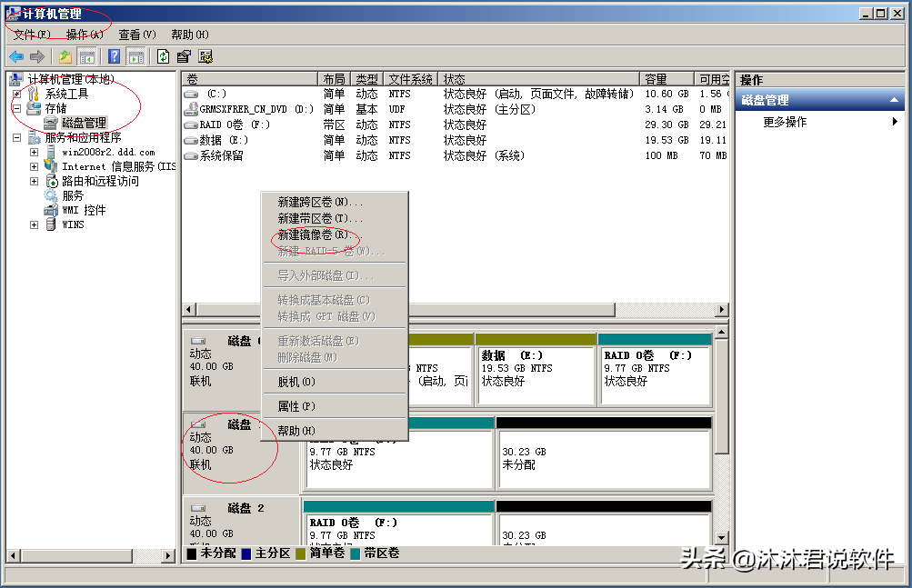This screenshot has width=912, height=588.
Task: Click volume list horizontal scrollbar right arrow
Action: coord(722,309)
